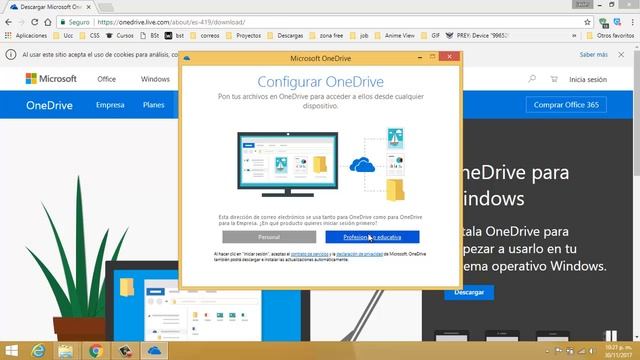
Task: Close the Descargar Microsoft OneDrive tab
Action: 89,7
